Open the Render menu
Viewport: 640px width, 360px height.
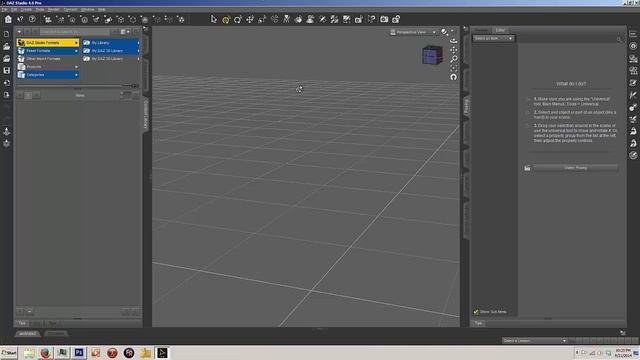[x=53, y=9]
